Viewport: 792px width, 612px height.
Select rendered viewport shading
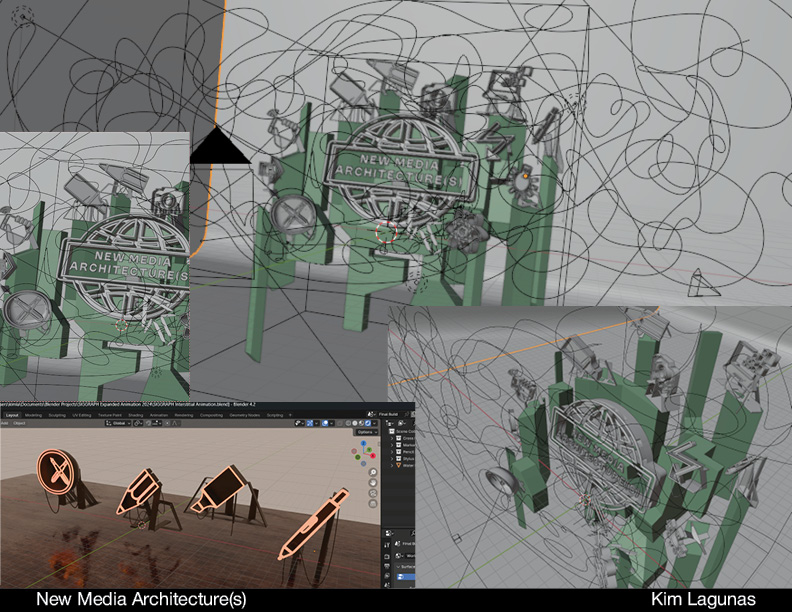[x=368, y=423]
